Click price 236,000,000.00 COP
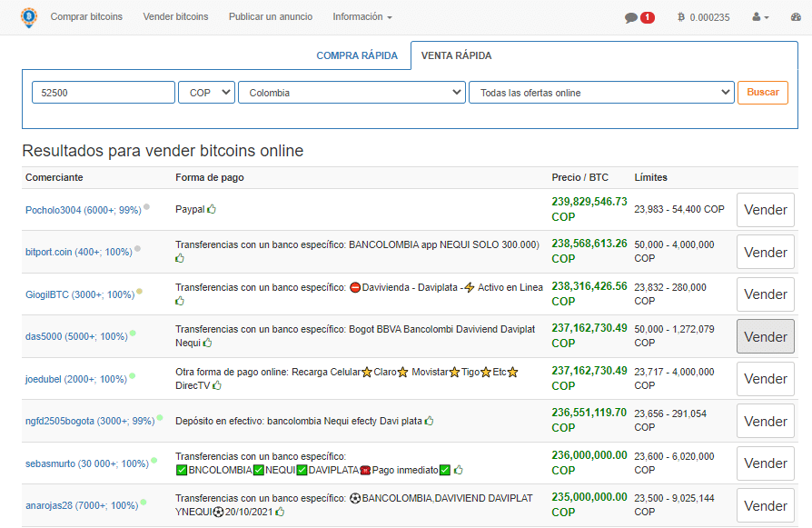The width and height of the screenshot is (812, 528). click(x=589, y=463)
